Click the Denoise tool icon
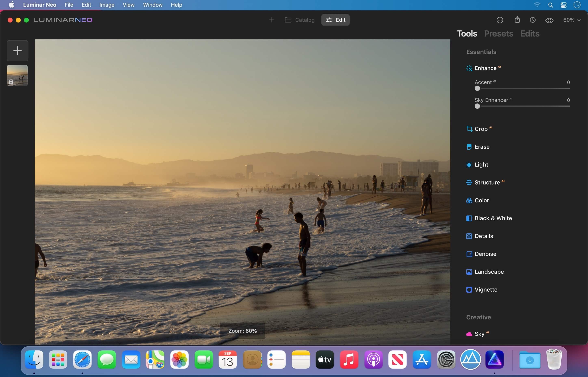 click(x=469, y=254)
